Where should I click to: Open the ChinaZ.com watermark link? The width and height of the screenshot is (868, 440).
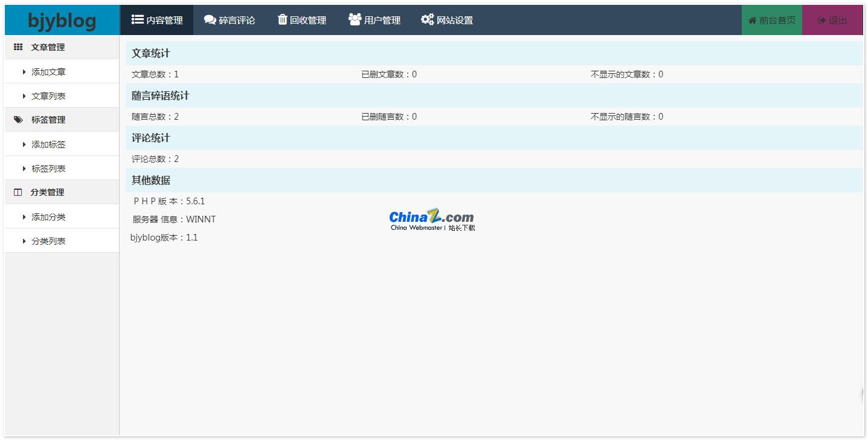point(432,219)
